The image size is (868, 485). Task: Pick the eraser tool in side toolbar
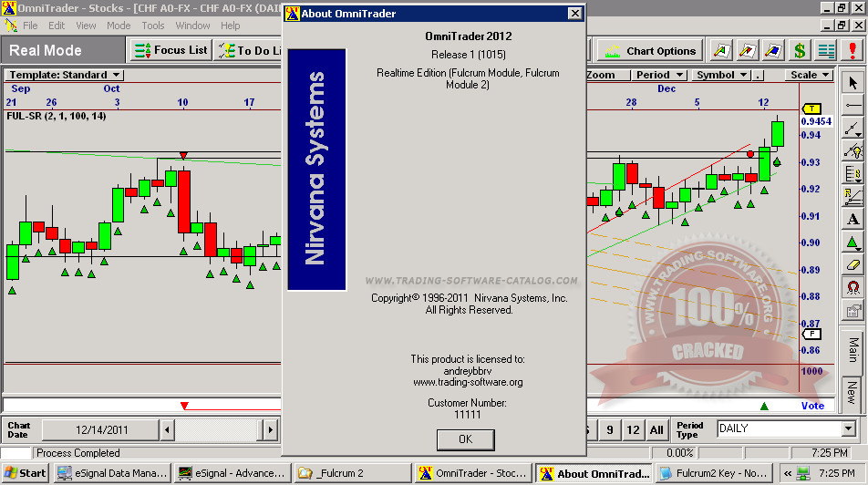coord(852,265)
